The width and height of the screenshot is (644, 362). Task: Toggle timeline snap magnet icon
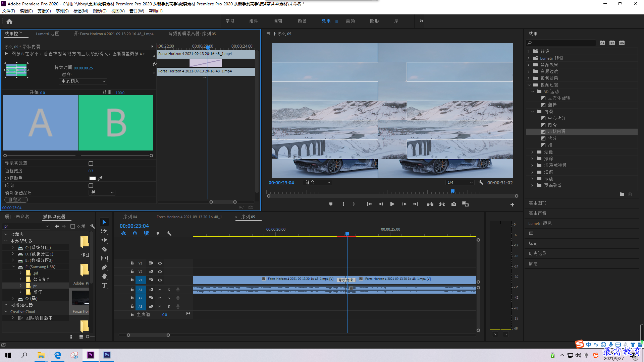click(135, 233)
